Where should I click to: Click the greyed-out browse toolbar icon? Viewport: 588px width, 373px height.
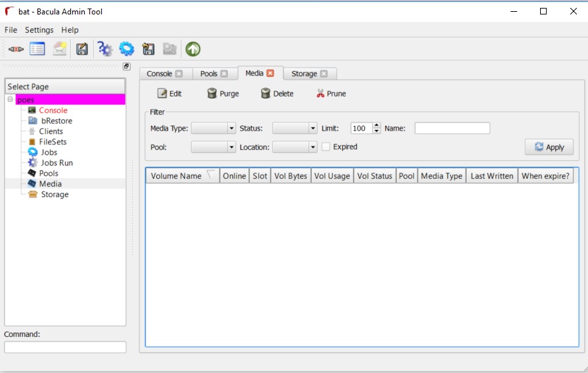(169, 49)
